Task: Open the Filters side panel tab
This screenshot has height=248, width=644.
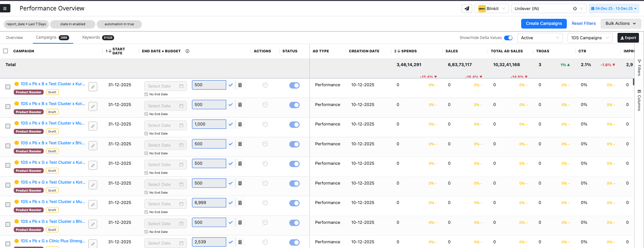Action: 639,68
